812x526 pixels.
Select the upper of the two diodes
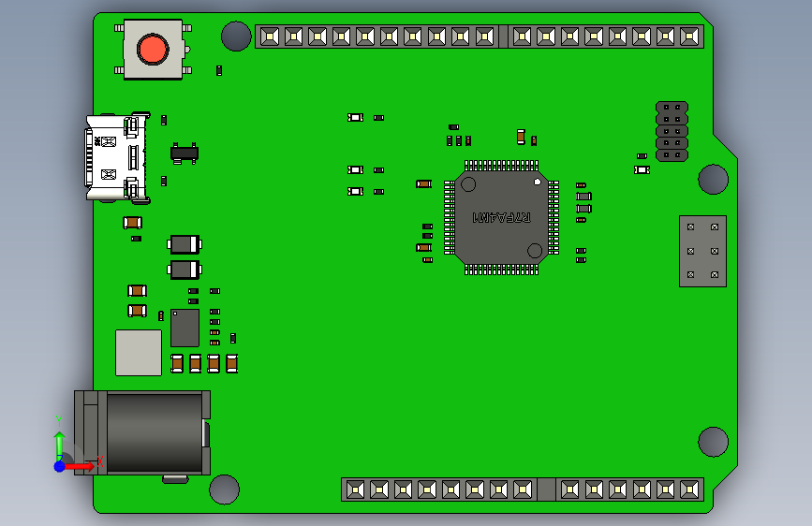(x=185, y=244)
